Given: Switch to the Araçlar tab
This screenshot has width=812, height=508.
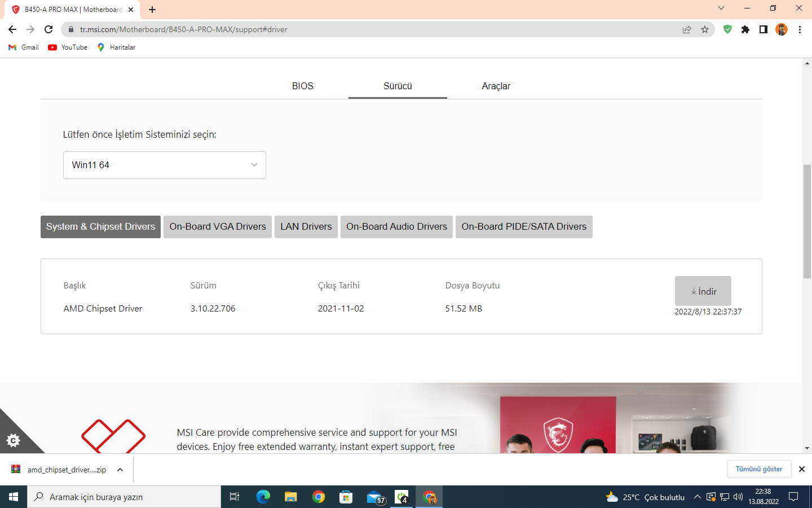Looking at the screenshot, I should click(496, 86).
